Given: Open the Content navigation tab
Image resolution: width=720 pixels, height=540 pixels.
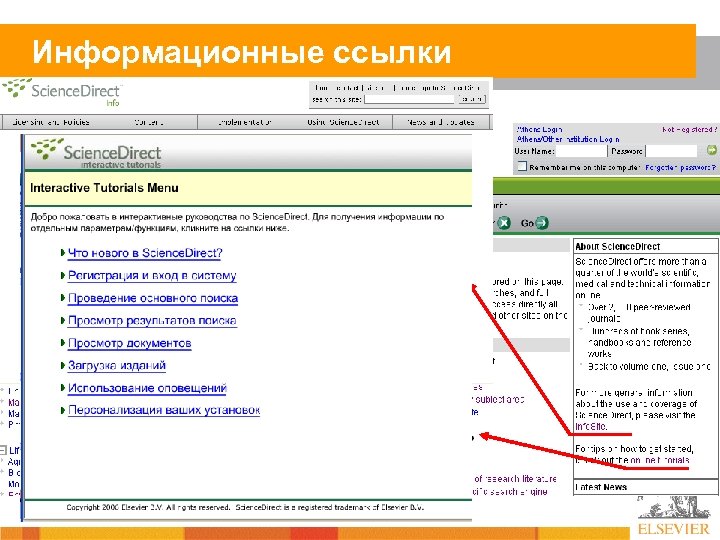Looking at the screenshot, I should (x=149, y=122).
